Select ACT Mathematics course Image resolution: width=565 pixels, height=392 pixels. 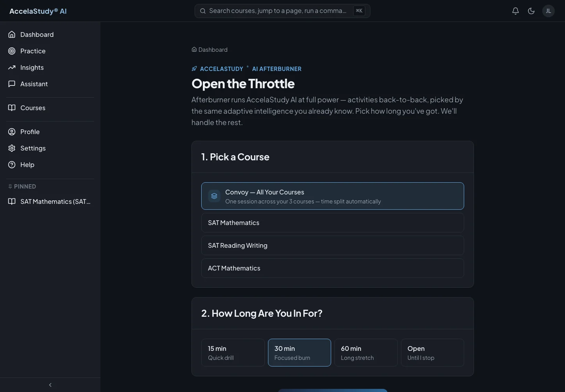(333, 268)
